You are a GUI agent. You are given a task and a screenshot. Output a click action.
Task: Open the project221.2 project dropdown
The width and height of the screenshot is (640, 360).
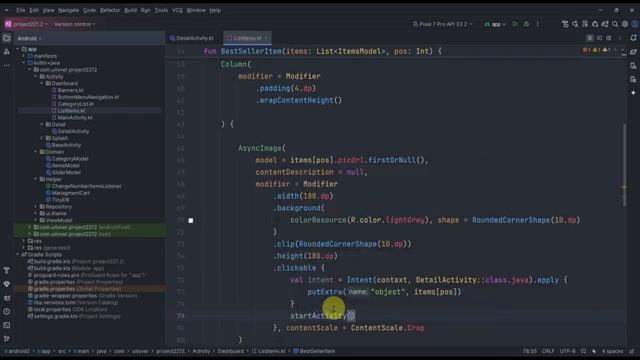[x=27, y=24]
